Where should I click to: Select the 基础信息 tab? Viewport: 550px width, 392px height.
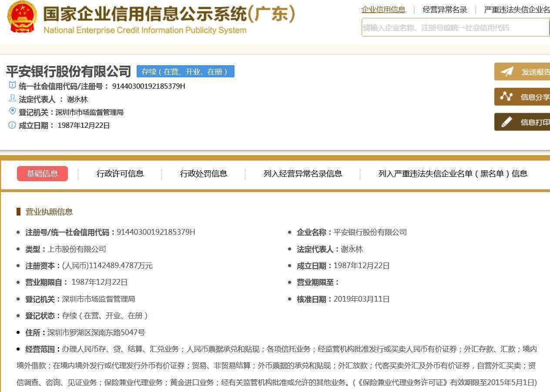[x=42, y=173]
